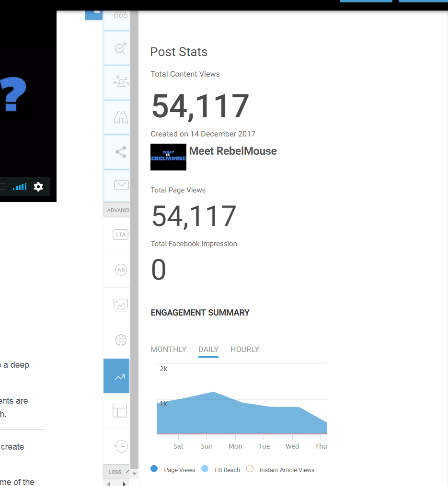448x486 pixels.
Task: Click the gear settings icon in sidebar
Action: [121, 340]
